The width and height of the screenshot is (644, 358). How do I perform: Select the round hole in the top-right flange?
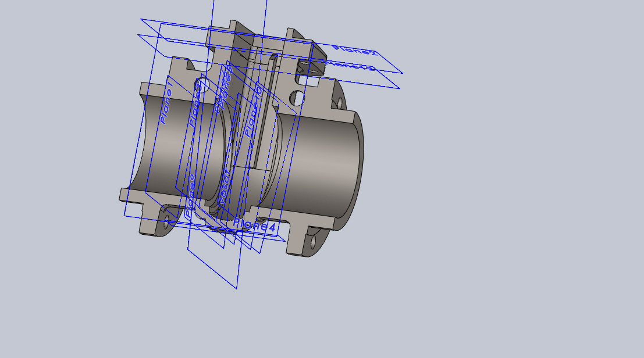(x=297, y=98)
